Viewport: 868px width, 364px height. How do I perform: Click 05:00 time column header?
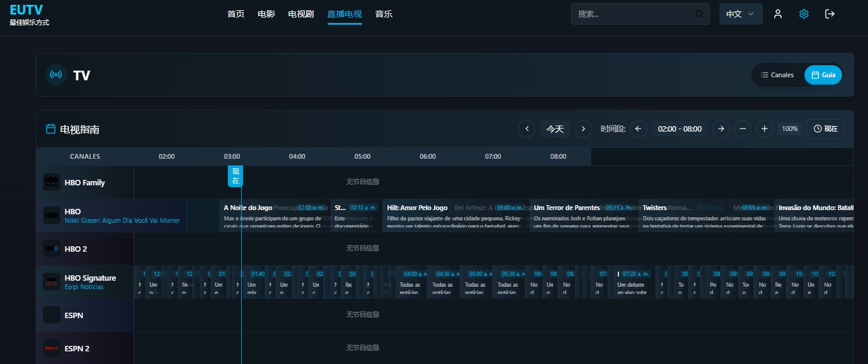tap(363, 156)
